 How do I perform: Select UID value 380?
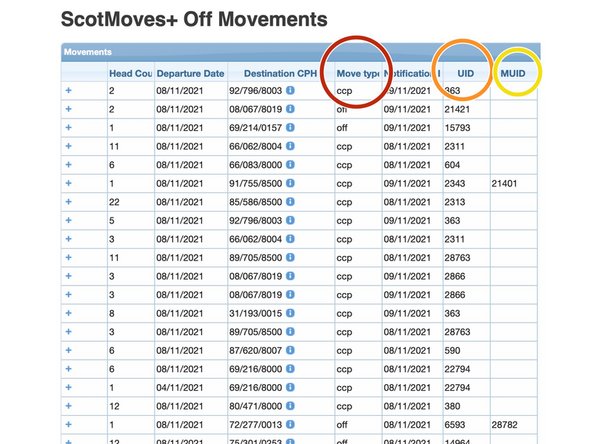[452, 406]
